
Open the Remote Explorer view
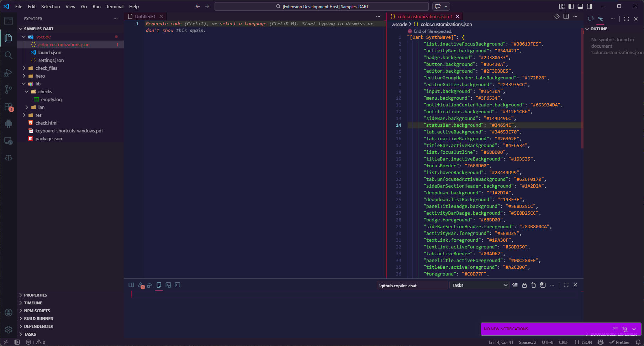pos(9,141)
